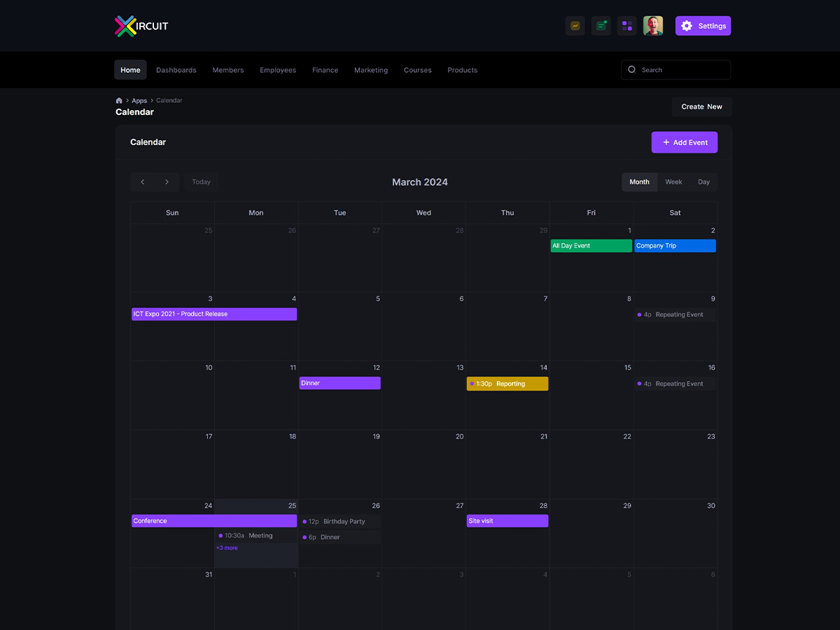Select day number 25 in last March week
The height and width of the screenshot is (630, 840).
click(x=292, y=505)
